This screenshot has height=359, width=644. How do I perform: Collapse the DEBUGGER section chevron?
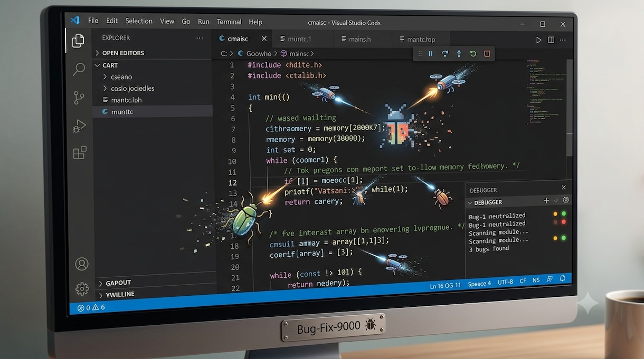coord(470,202)
